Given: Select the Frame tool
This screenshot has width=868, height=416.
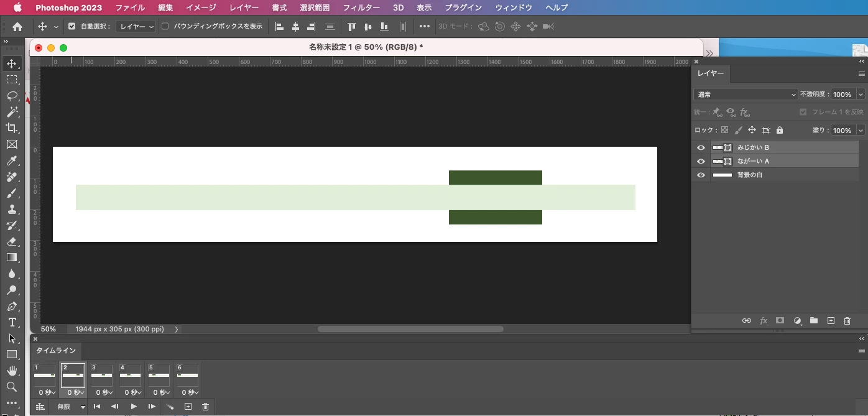Looking at the screenshot, I should pyautogui.click(x=12, y=144).
